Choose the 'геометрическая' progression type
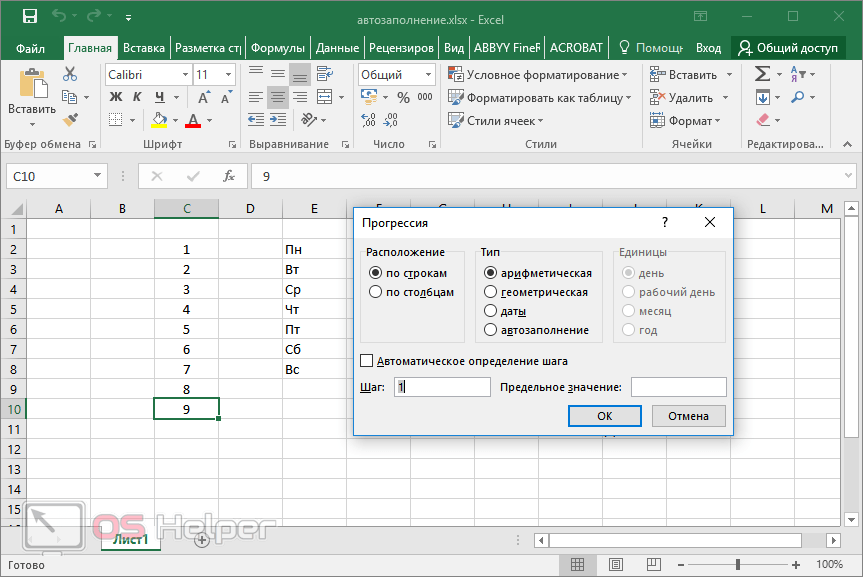 [x=491, y=292]
